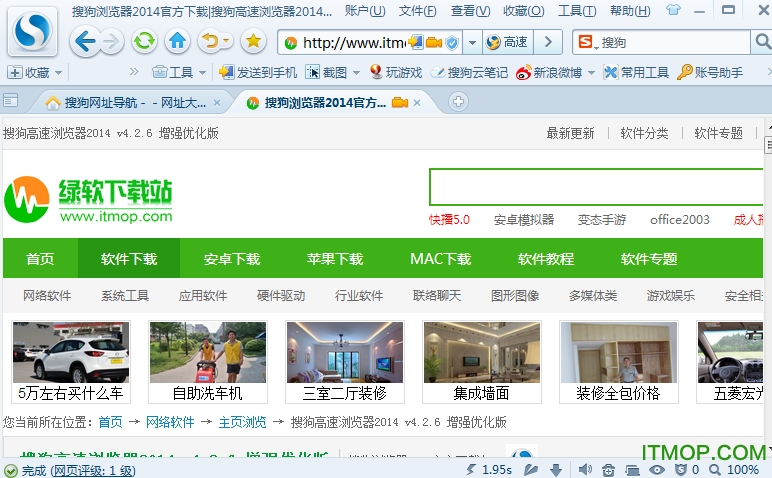The width and height of the screenshot is (772, 478).
Task: Open a new tab with plus button
Action: tap(458, 102)
